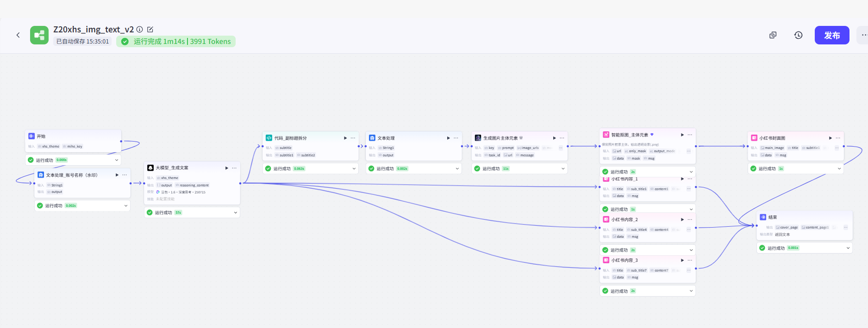
Task: Click the output port of 大模型_生成文案
Action: coord(240,183)
